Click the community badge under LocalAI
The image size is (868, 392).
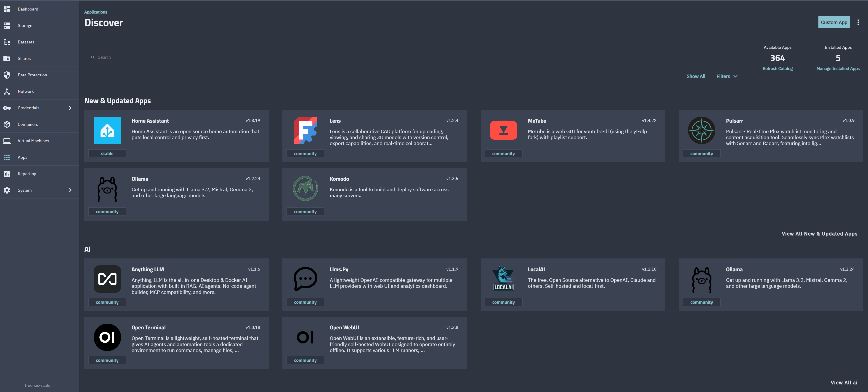click(503, 302)
